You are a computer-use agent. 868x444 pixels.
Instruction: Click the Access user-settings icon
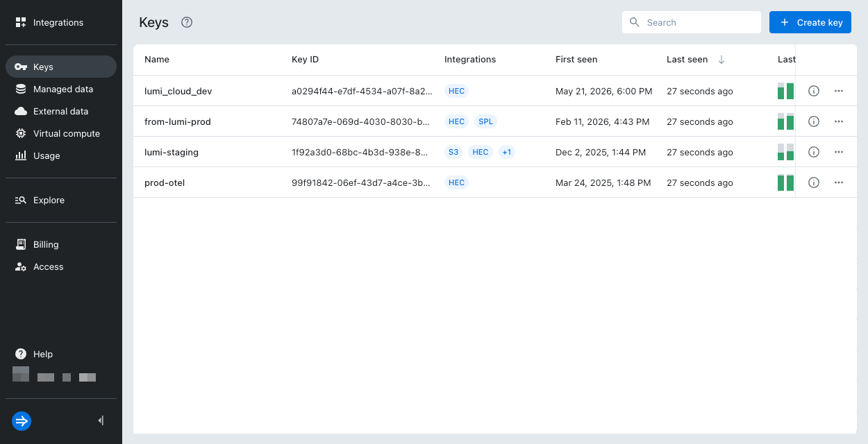[x=21, y=266]
